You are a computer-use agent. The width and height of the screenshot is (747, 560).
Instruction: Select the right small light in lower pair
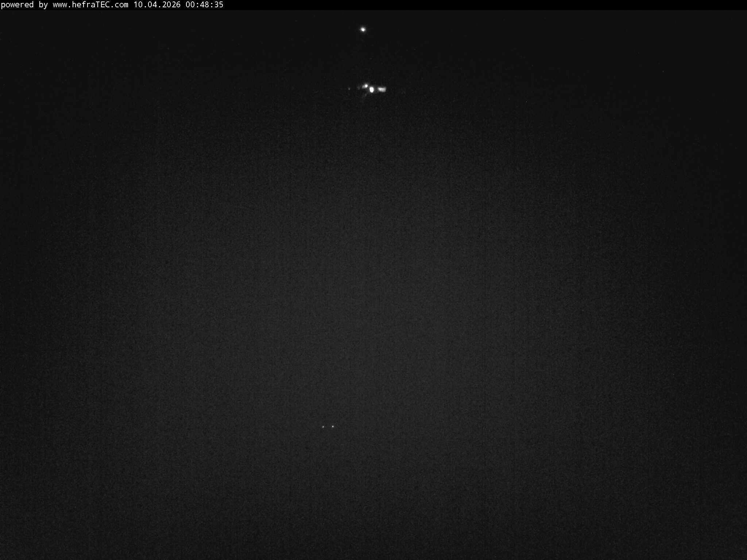coord(333,427)
